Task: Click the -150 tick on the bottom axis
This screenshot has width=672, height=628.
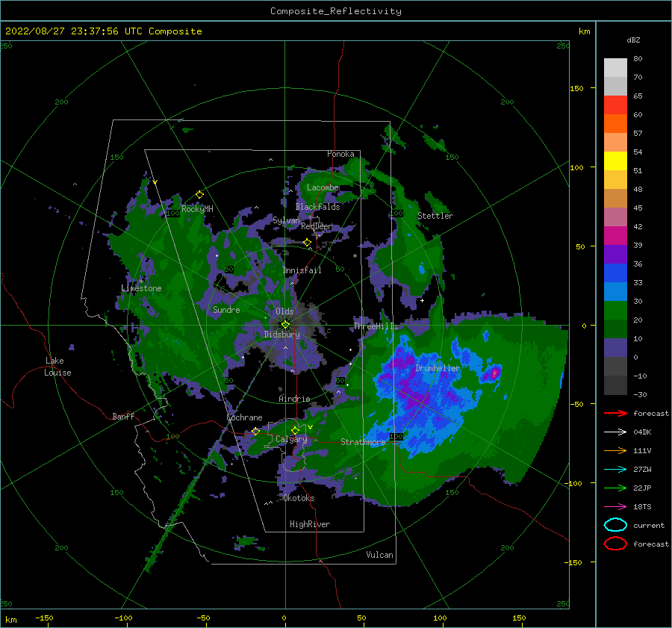Action: (x=44, y=618)
